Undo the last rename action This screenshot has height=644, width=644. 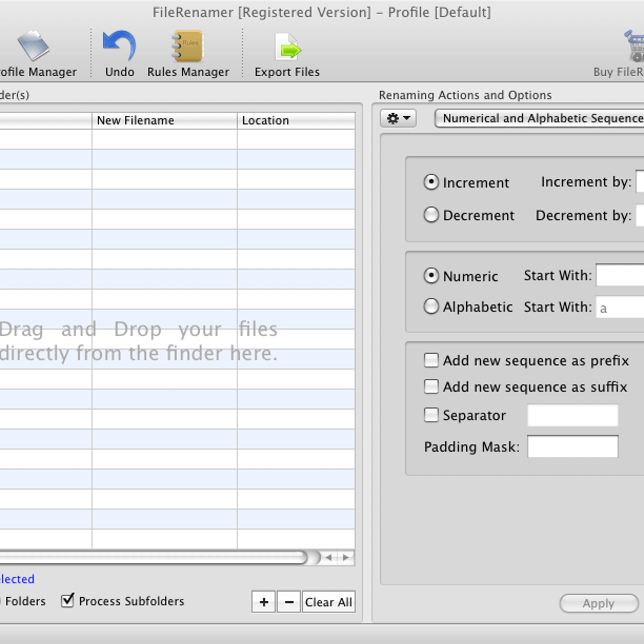pos(118,51)
